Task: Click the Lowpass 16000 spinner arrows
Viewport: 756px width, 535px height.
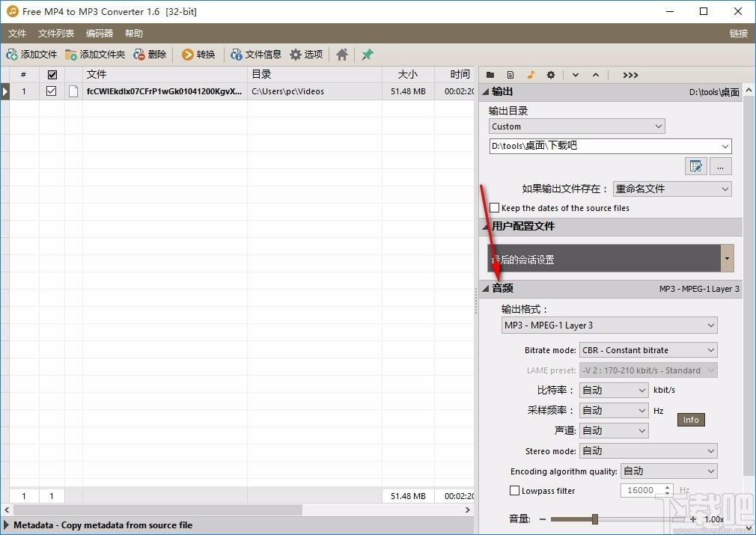Action: tap(667, 490)
